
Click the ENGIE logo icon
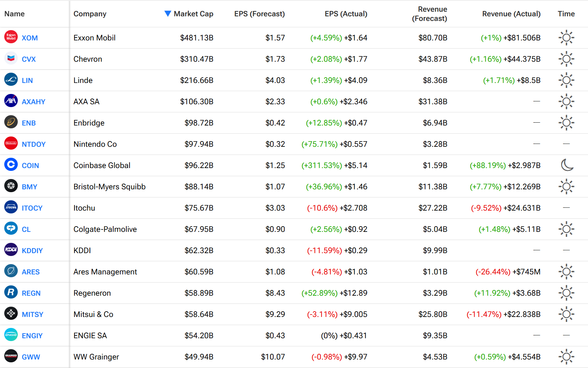[11, 335]
